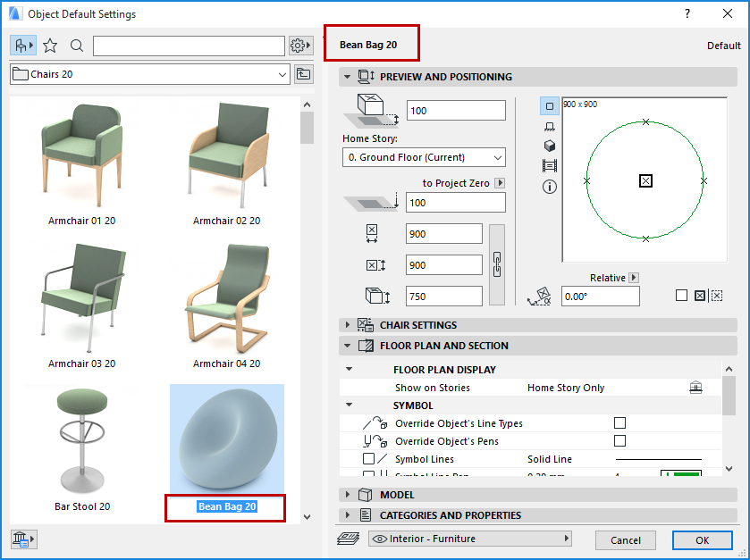Viewport: 750px width, 560px height.
Task: Collapse the Preview and Positioning panel
Action: point(348,77)
